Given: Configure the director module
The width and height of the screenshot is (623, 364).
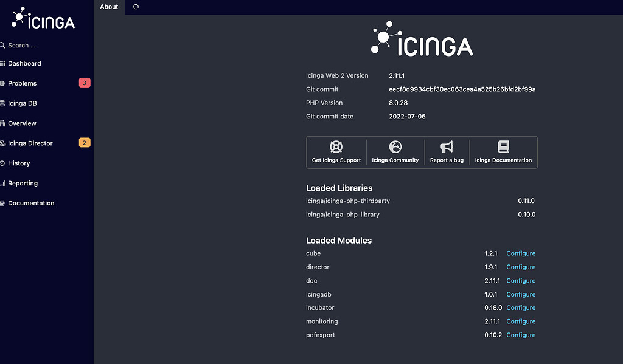Looking at the screenshot, I should click(x=520, y=267).
